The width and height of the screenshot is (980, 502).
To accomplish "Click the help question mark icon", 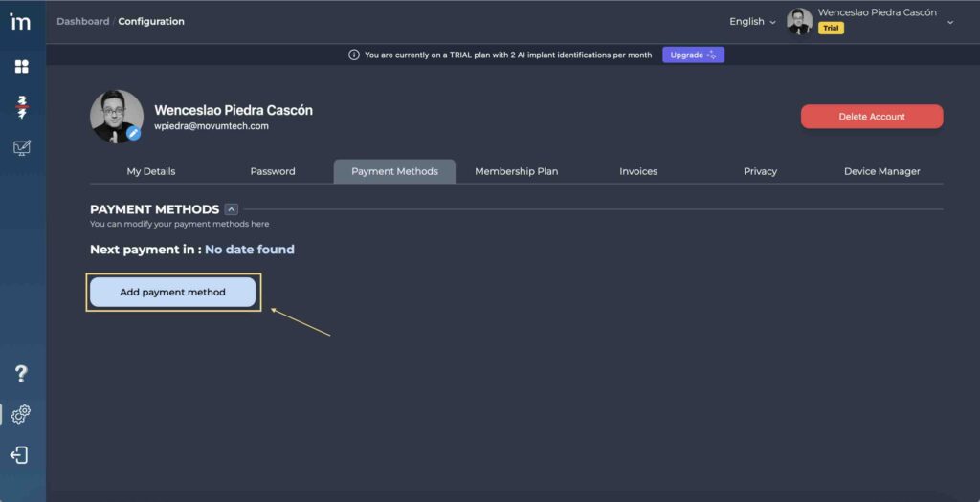I will click(21, 374).
